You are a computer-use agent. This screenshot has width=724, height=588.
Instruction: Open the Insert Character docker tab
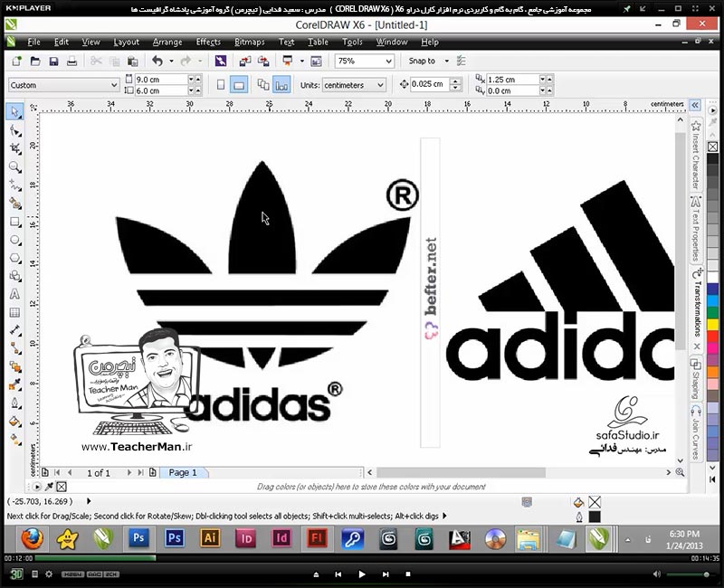696,154
